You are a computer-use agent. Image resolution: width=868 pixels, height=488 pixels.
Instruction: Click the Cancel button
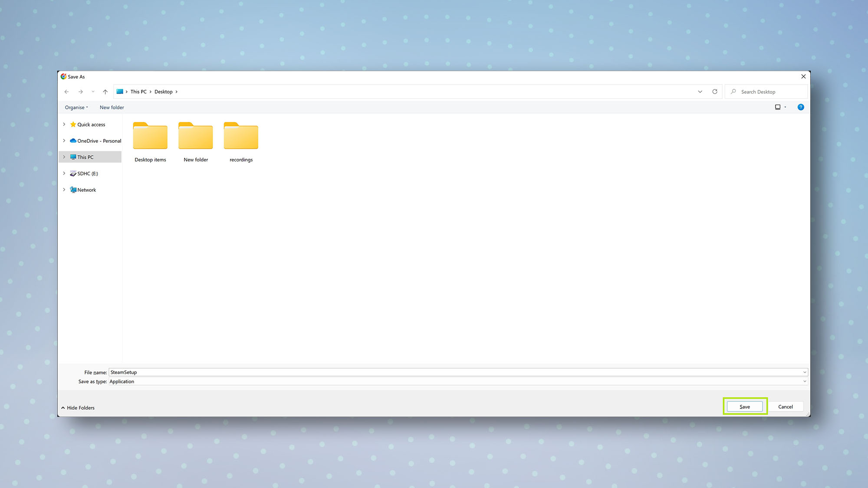point(785,406)
